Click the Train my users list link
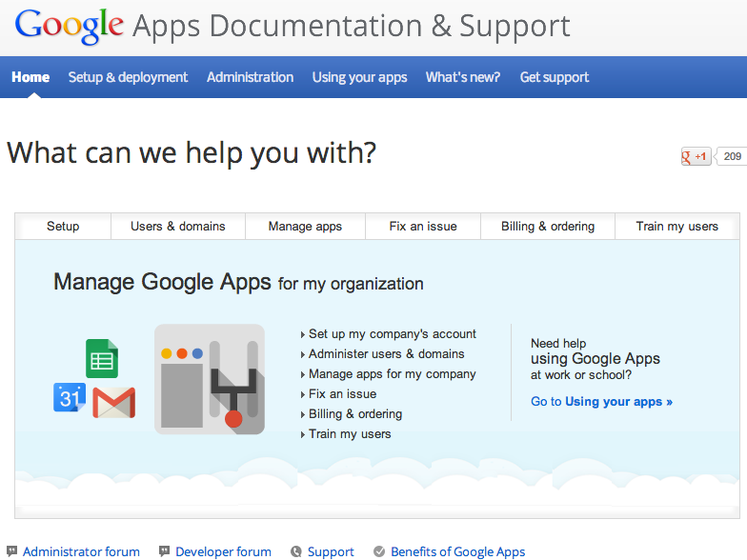747x560 pixels. pyautogui.click(x=350, y=434)
